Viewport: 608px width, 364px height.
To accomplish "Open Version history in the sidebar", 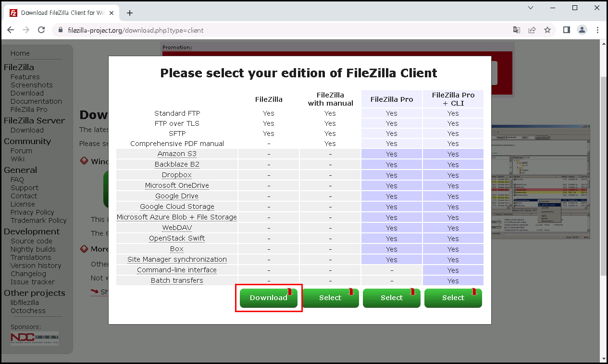I will point(36,266).
